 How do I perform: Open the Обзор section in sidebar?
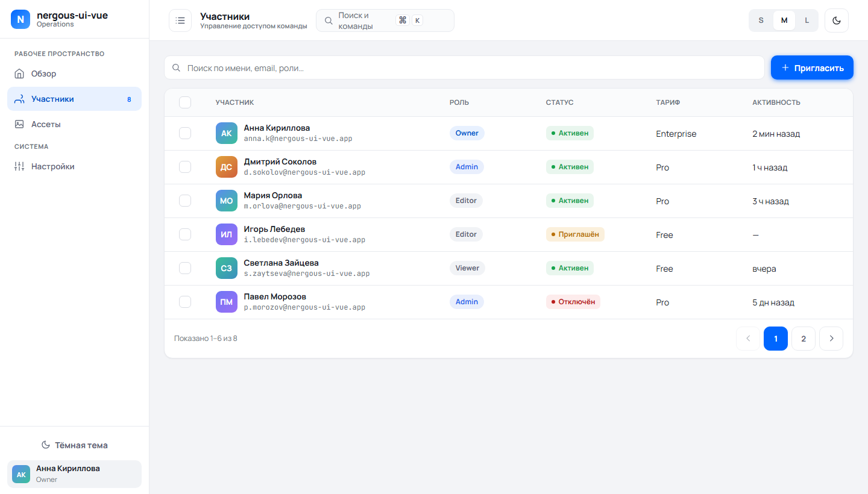[74, 73]
